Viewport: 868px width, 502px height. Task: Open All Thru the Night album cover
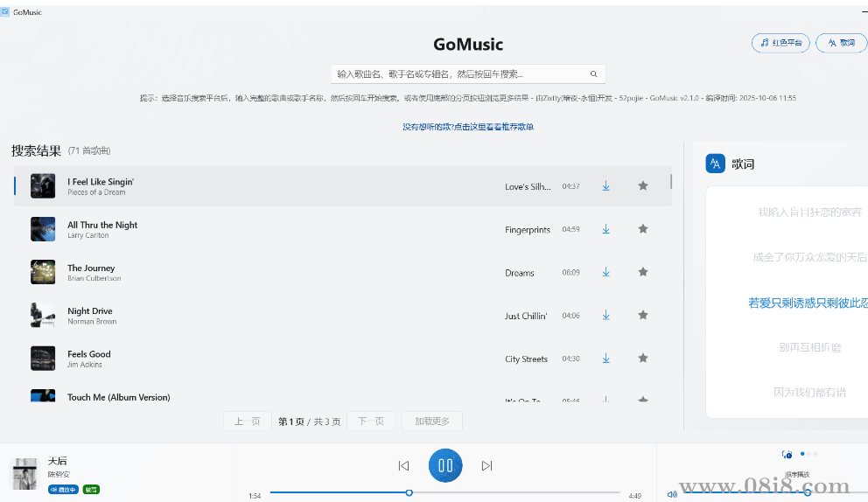[43, 229]
